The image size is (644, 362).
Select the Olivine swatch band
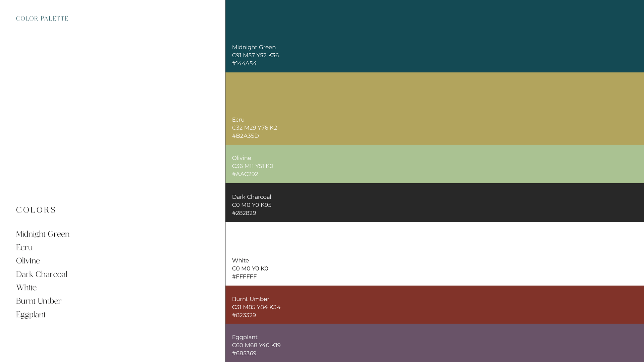[434, 164]
